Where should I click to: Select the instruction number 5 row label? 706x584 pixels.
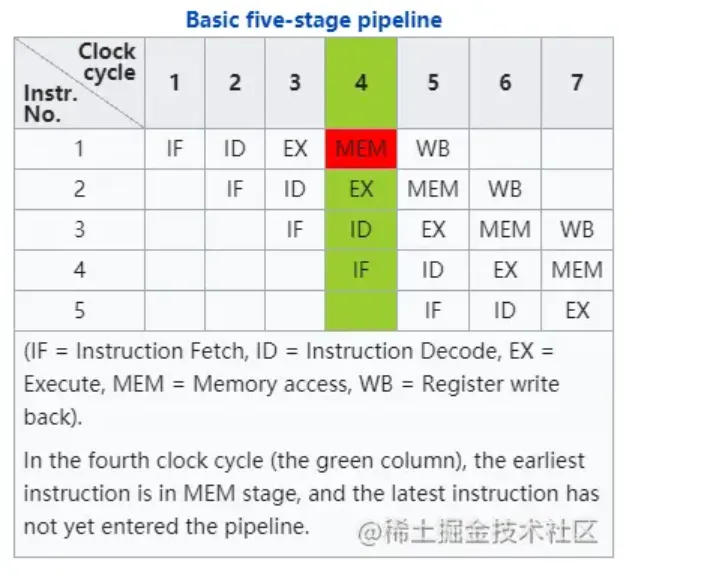[79, 311]
